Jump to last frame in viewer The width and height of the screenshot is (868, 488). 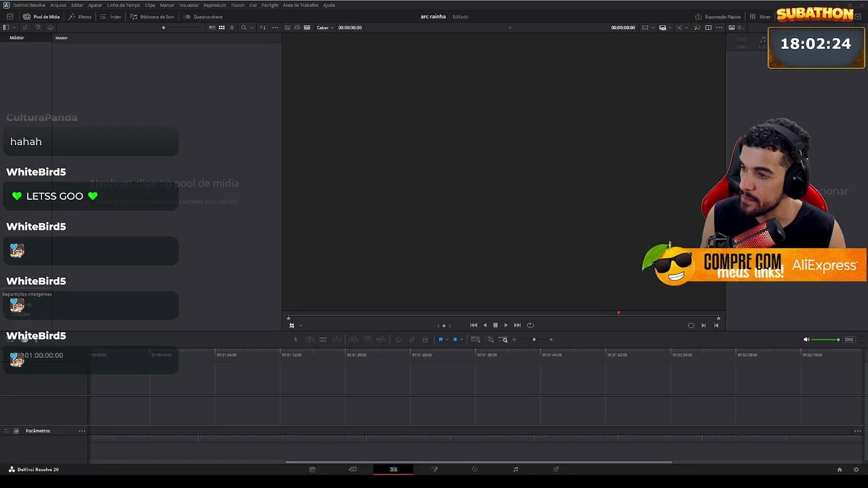point(517,325)
